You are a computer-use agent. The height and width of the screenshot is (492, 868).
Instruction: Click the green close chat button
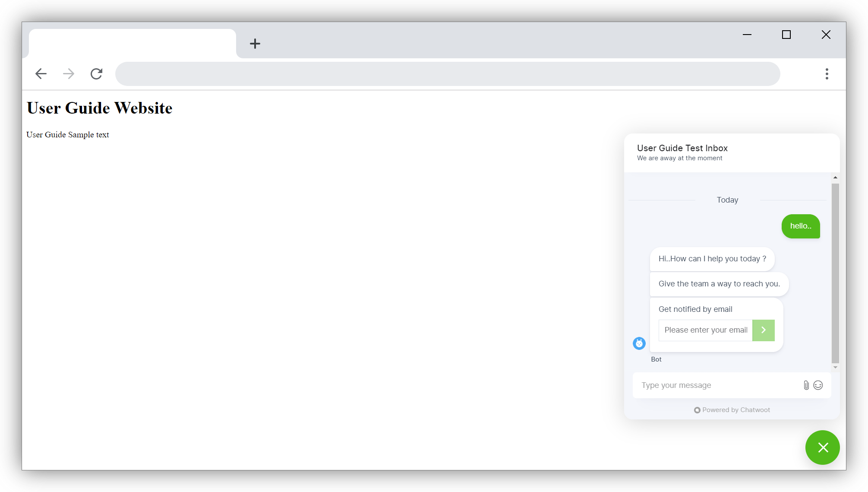point(823,447)
